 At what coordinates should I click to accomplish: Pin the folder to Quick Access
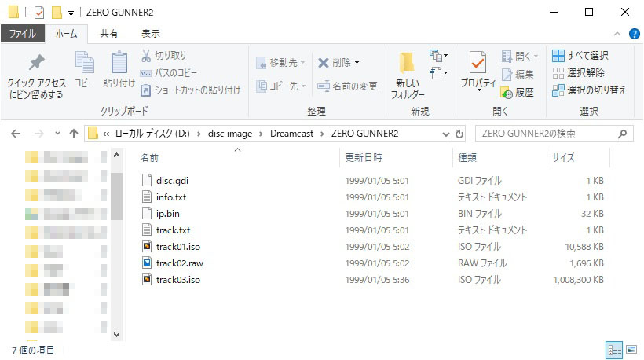tap(36, 76)
